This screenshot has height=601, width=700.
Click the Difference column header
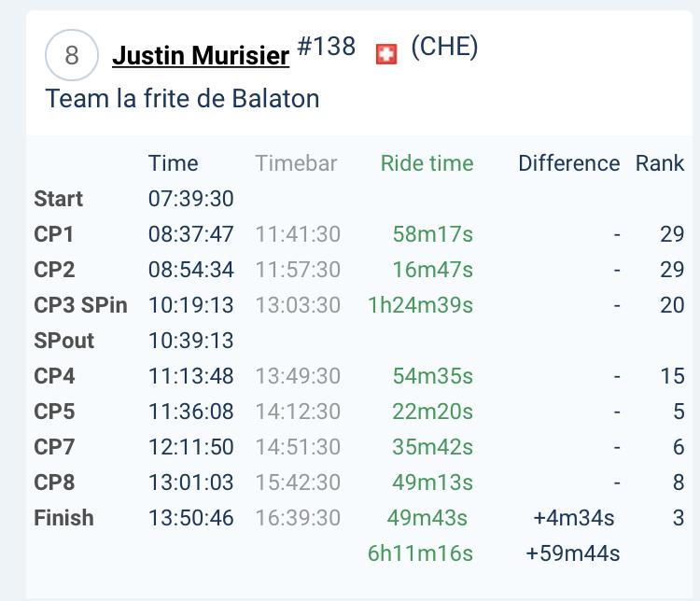[x=569, y=163]
